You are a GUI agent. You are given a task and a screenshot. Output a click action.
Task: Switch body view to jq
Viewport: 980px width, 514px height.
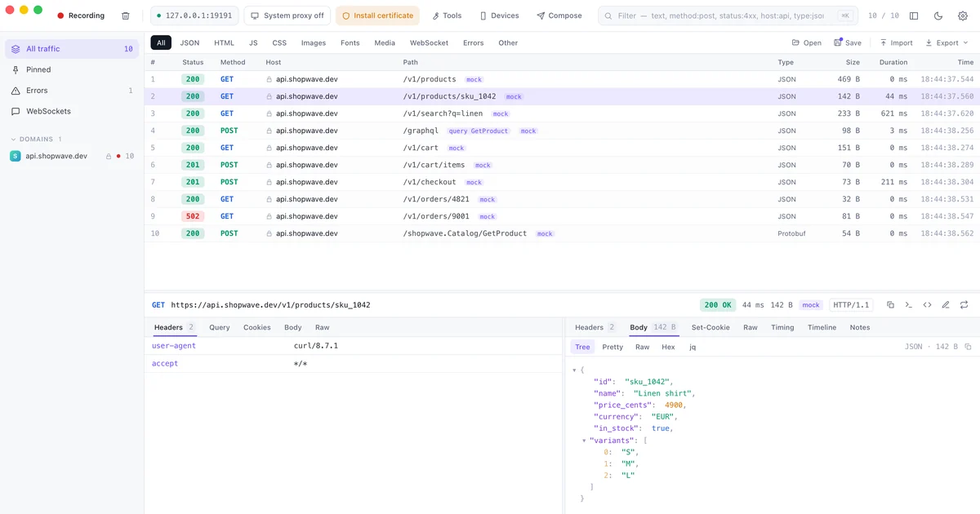point(693,347)
